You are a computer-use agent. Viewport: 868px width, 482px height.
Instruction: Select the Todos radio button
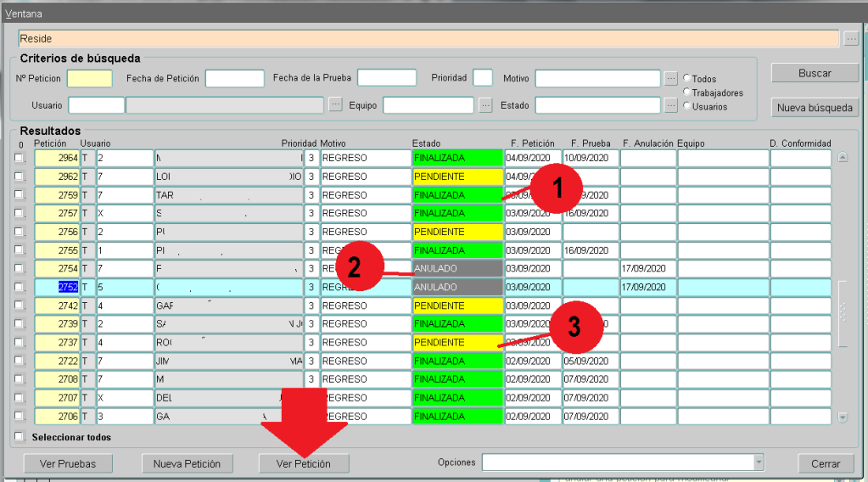pyautogui.click(x=687, y=79)
